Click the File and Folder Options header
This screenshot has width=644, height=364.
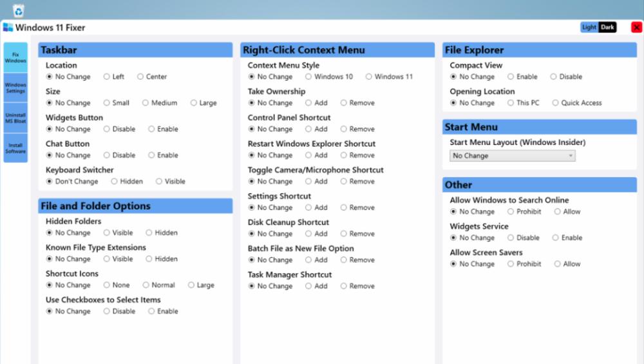(135, 206)
